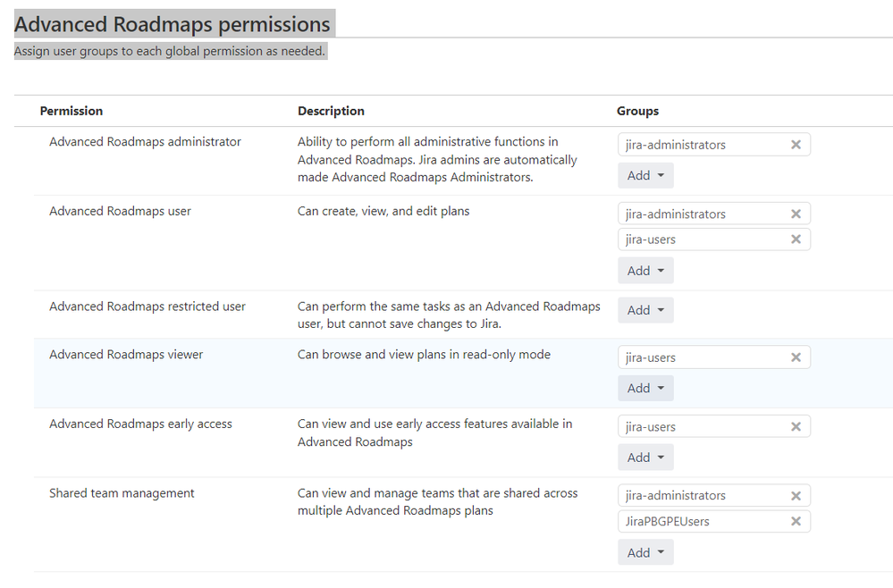The image size is (893, 588).
Task: Click the Groups column header
Action: (637, 111)
